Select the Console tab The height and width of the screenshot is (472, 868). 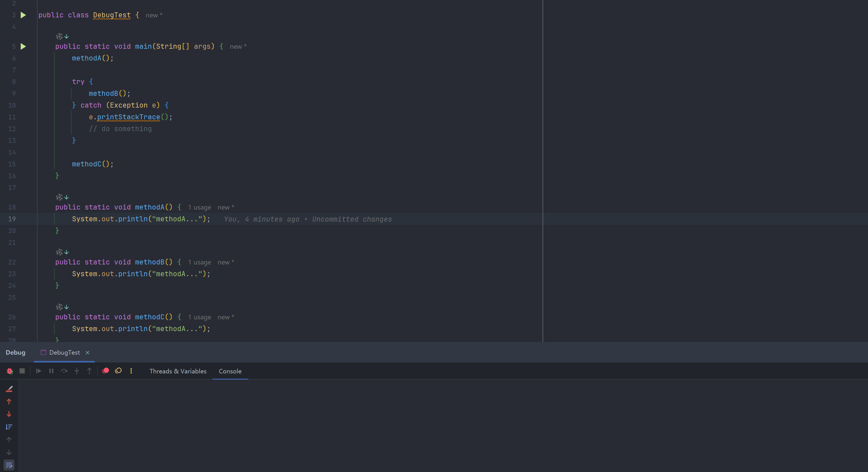230,371
